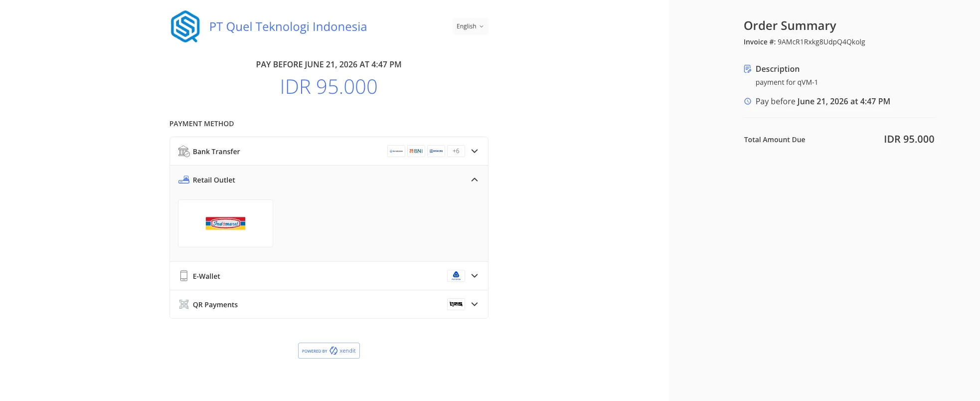Expand the QR Payments chevron
Screen dimensions: 980x401
point(475,304)
